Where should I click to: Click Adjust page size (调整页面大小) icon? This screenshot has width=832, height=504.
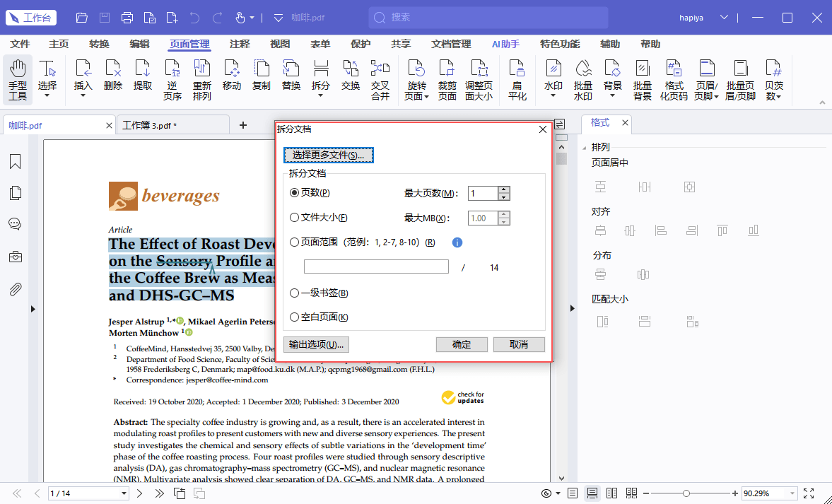(x=479, y=80)
